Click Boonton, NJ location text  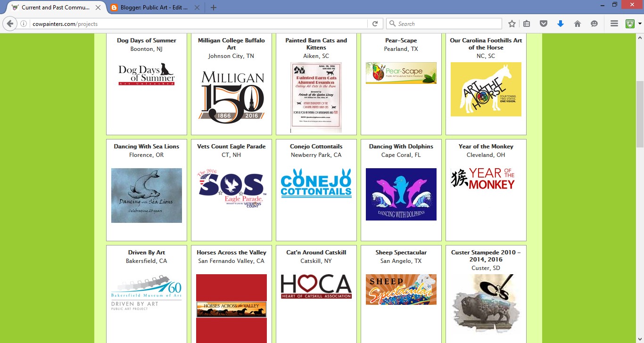(147, 49)
